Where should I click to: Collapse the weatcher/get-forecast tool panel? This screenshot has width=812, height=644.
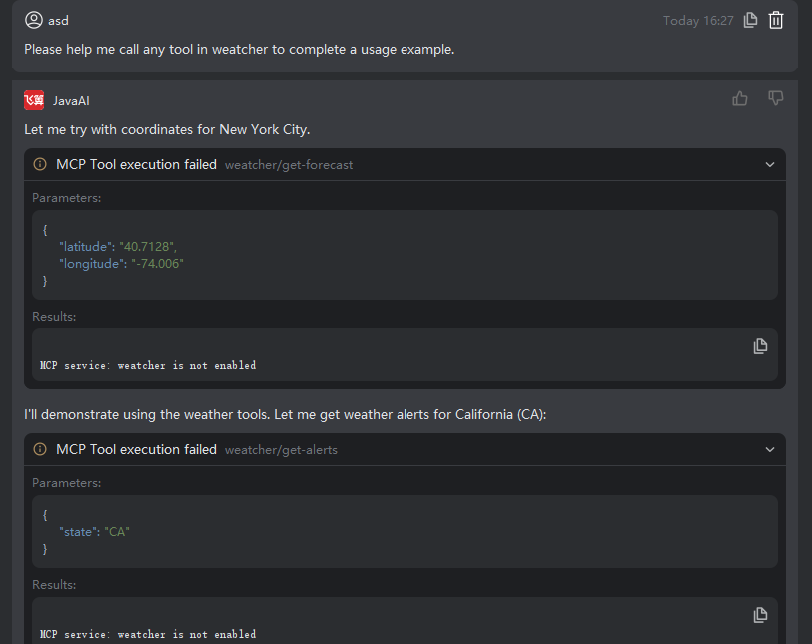[769, 165]
